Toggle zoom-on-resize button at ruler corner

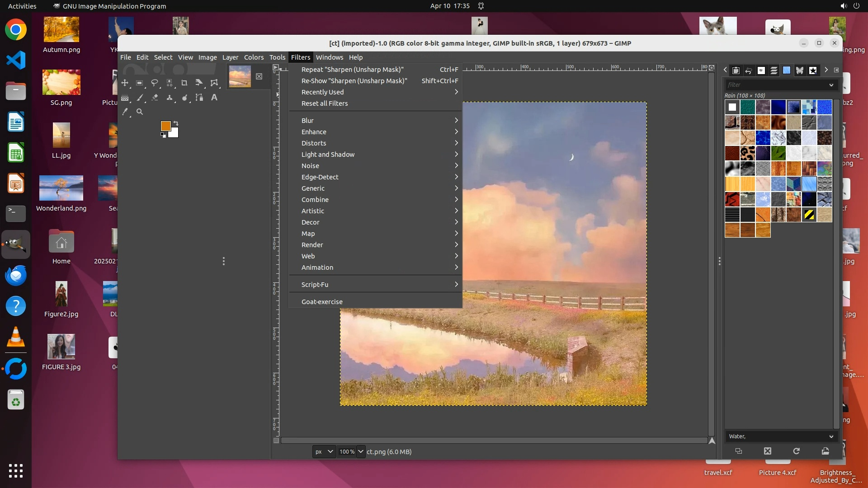(712, 68)
